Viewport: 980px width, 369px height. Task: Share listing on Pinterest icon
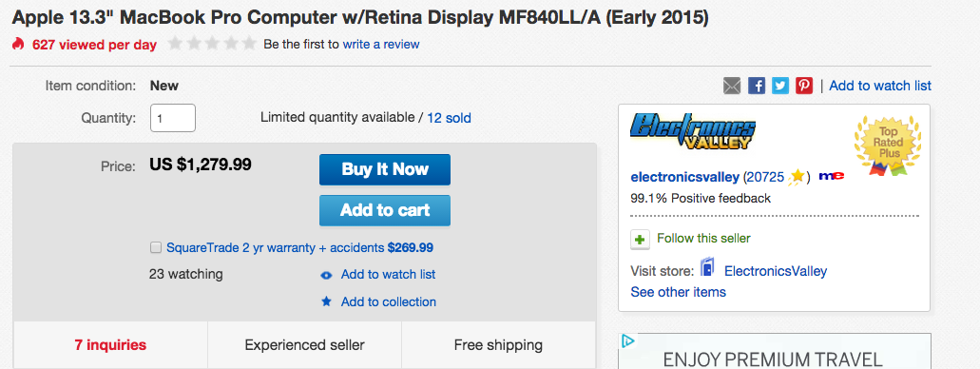804,86
